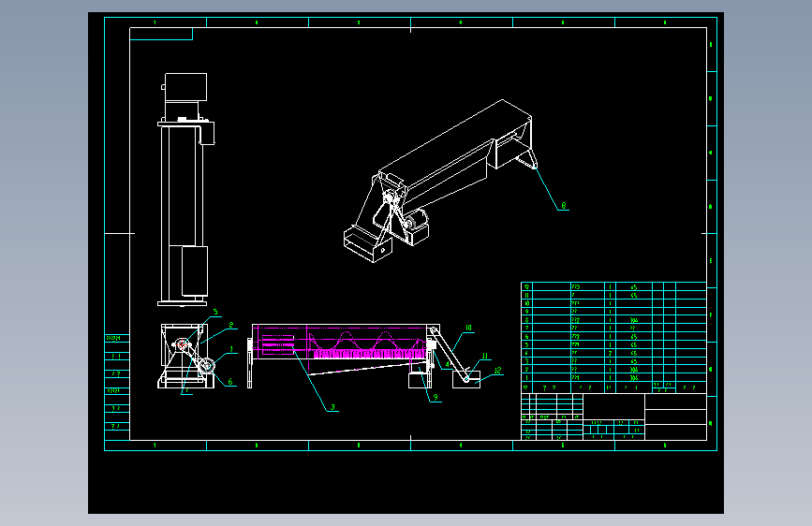Click balloon label 7 under the end view
Viewport: 812px width, 526px height.
tap(186, 391)
